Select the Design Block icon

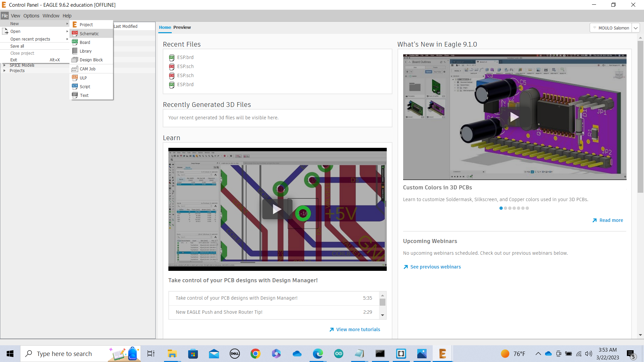coord(75,60)
